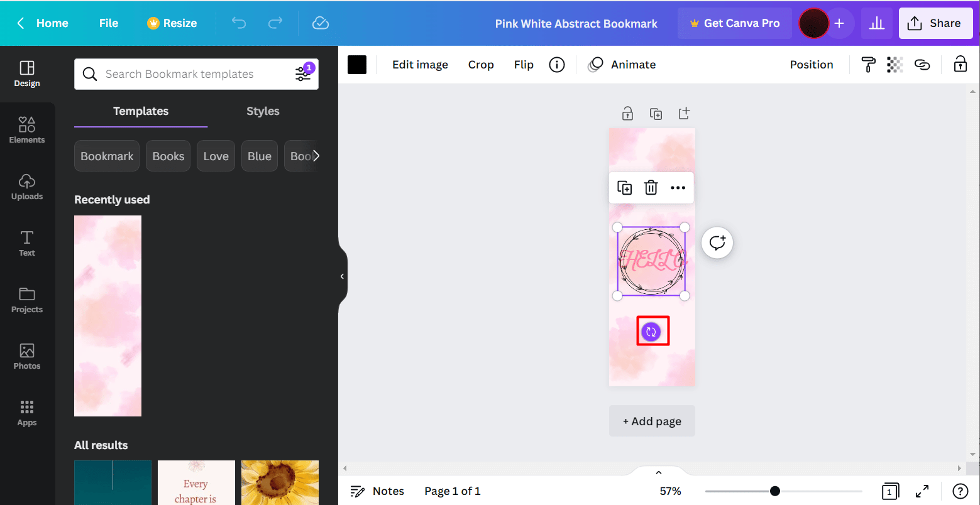Open the Photos sidebar panel

click(x=27, y=357)
